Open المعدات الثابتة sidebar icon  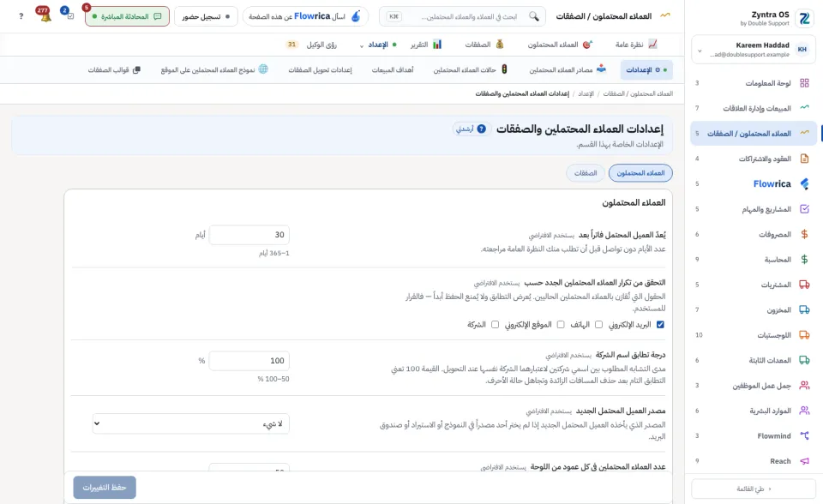(804, 360)
